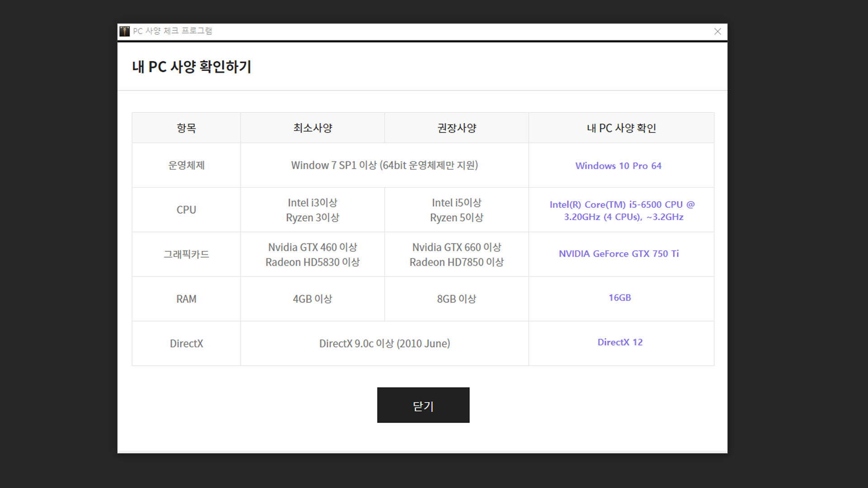The image size is (868, 488).
Task: Click the 내 PC 사양 확인하기 heading
Action: coord(191,67)
